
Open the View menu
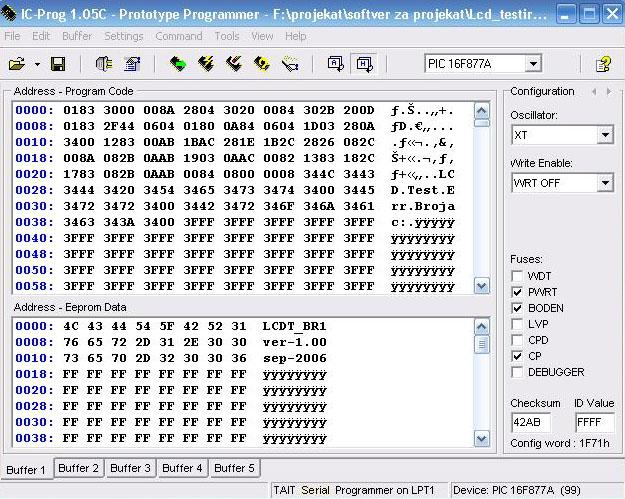point(262,36)
